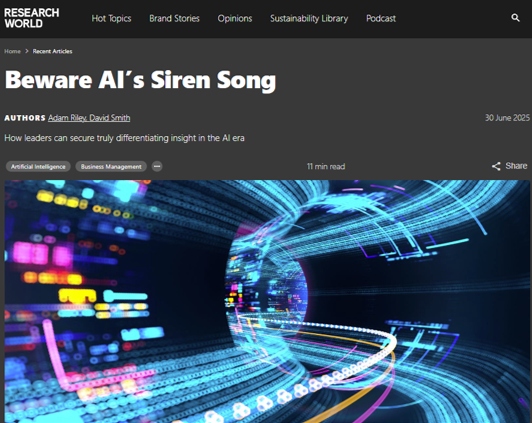Expand more tags with ellipsis button

coord(157,167)
